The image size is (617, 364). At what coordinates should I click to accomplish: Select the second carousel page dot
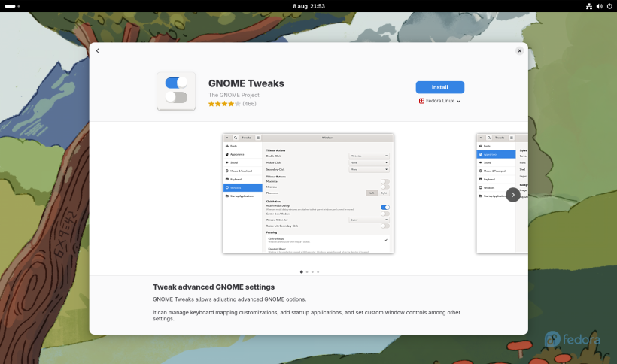coord(307,271)
